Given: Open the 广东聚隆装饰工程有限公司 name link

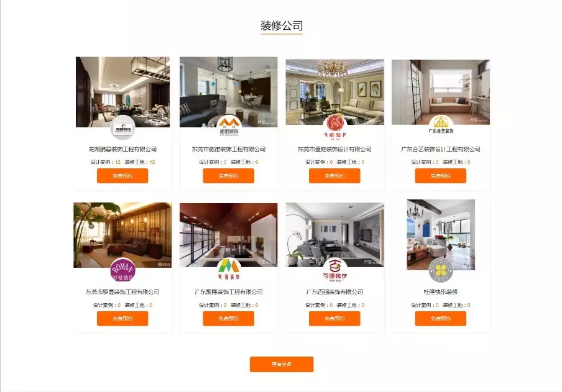Looking at the screenshot, I should click(x=229, y=292).
